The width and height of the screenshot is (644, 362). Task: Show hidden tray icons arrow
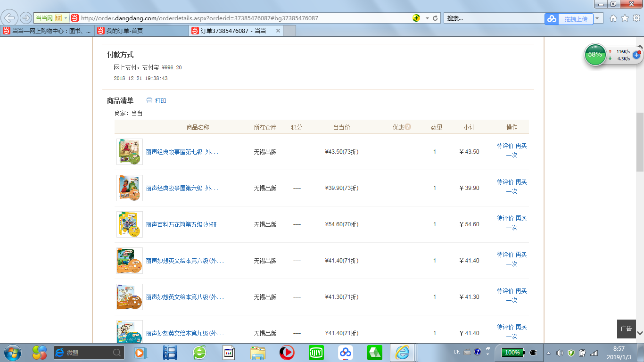[x=548, y=353]
